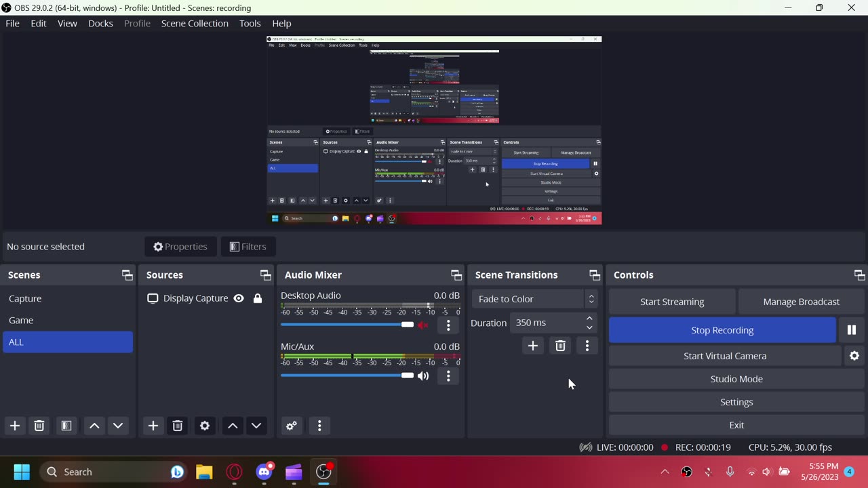Delete selected source with trash icon
Viewport: 868px width, 488px height.
[x=178, y=426]
